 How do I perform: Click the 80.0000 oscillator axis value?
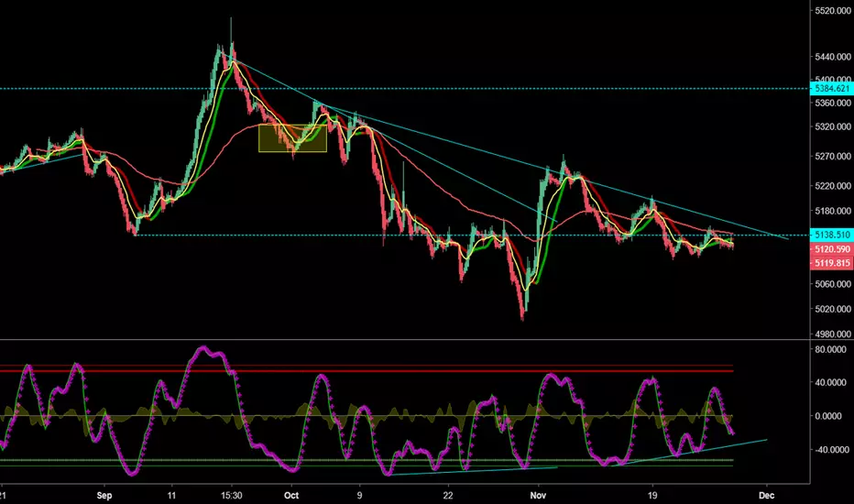pyautogui.click(x=830, y=349)
